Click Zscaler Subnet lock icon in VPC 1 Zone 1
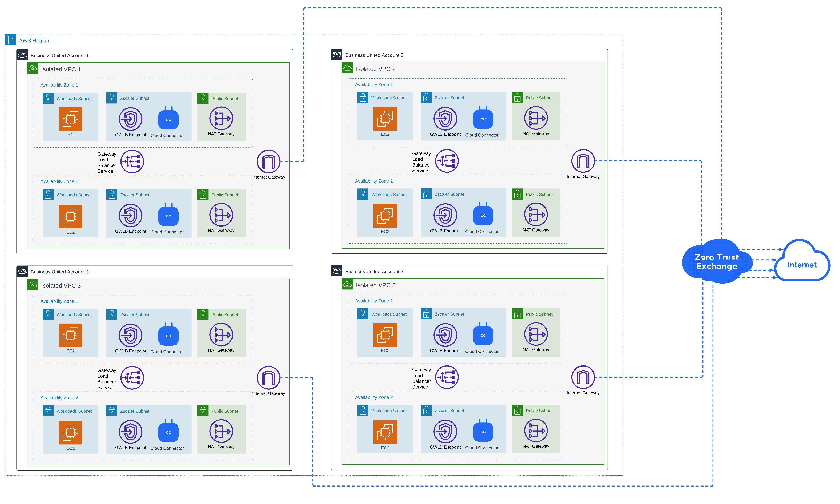This screenshot has width=840, height=504. tap(112, 98)
